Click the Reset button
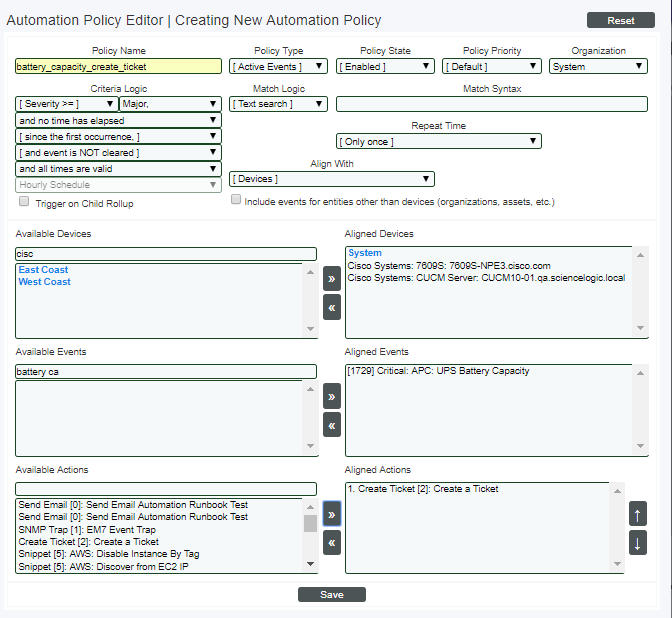The image size is (672, 618). 621,20
